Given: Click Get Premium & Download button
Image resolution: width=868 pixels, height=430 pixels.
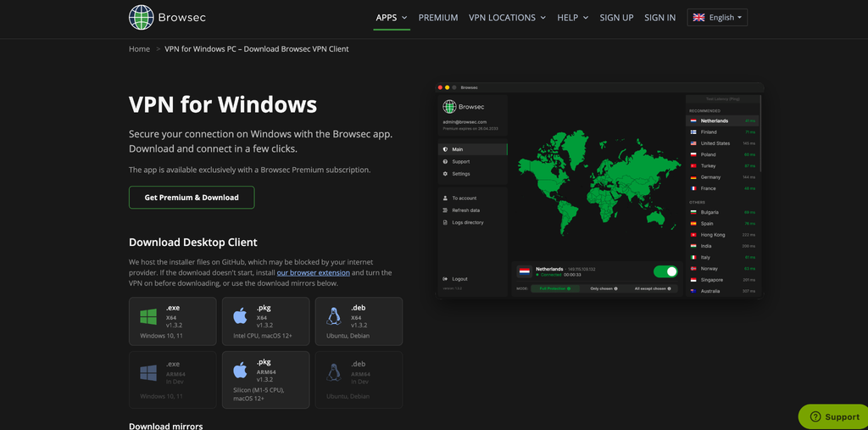Looking at the screenshot, I should [192, 198].
